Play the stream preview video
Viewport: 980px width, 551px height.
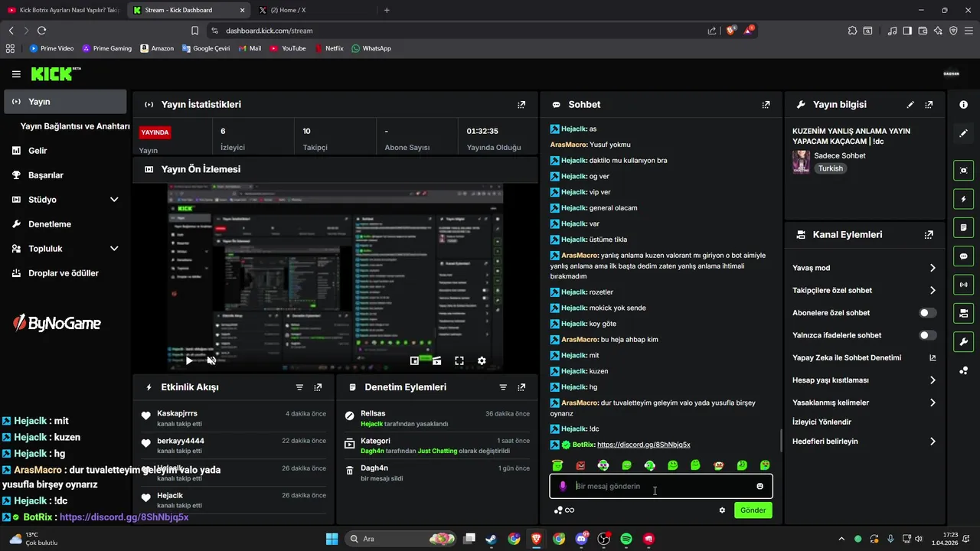pos(189,360)
